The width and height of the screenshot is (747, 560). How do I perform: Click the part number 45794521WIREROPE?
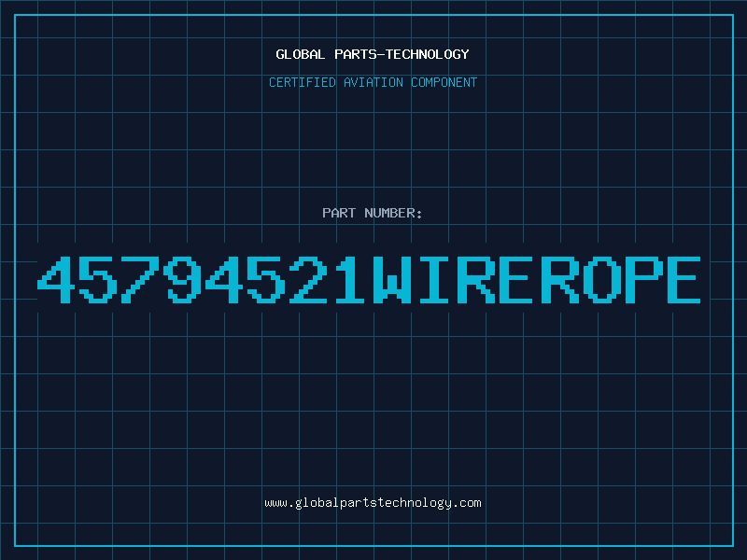pyautogui.click(x=369, y=279)
